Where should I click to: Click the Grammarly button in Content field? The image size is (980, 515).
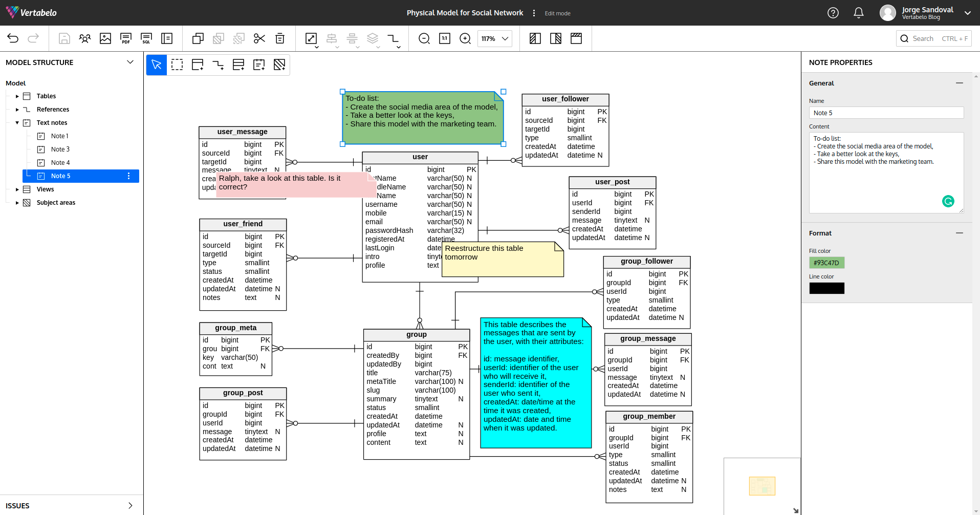948,201
